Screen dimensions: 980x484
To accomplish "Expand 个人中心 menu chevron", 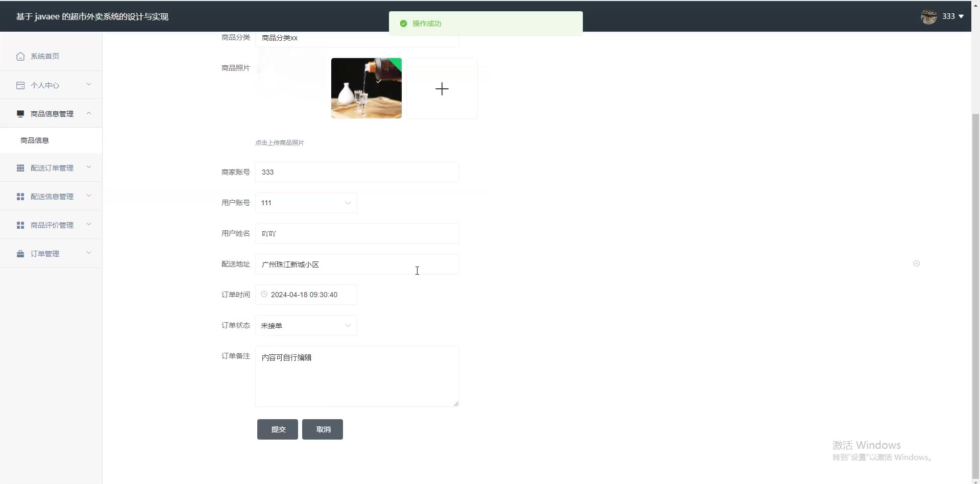I will coord(89,85).
